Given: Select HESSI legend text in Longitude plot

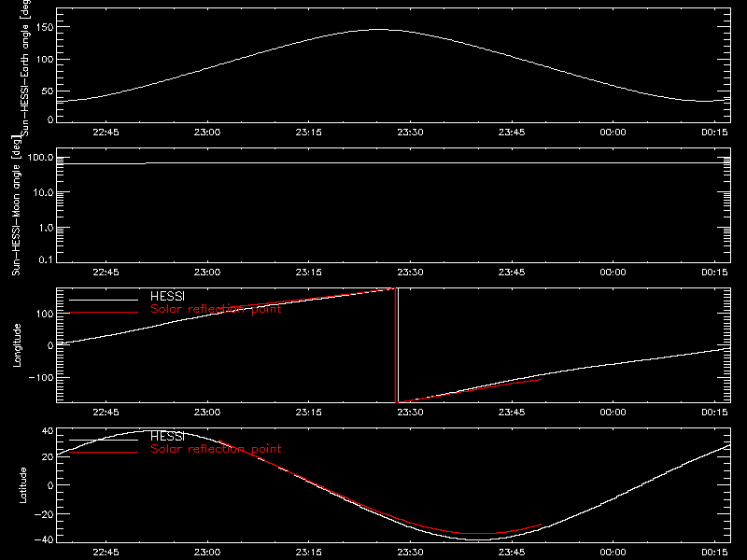Looking at the screenshot, I should (x=167, y=296).
